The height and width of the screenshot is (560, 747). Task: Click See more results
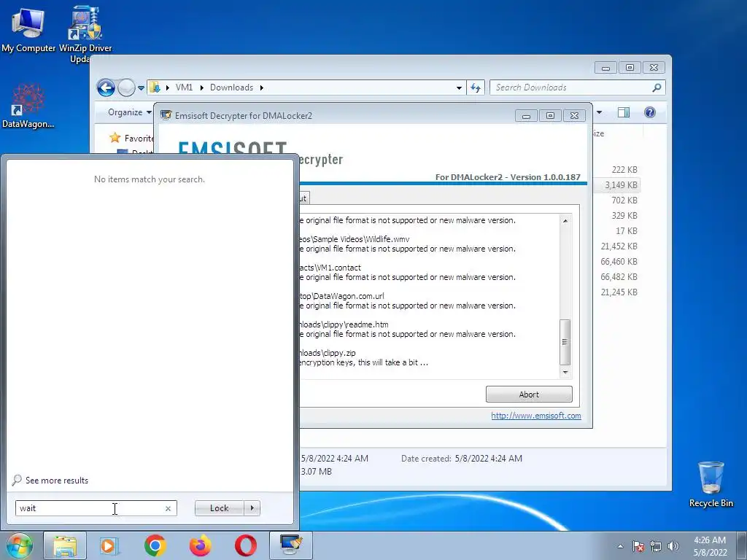point(57,481)
